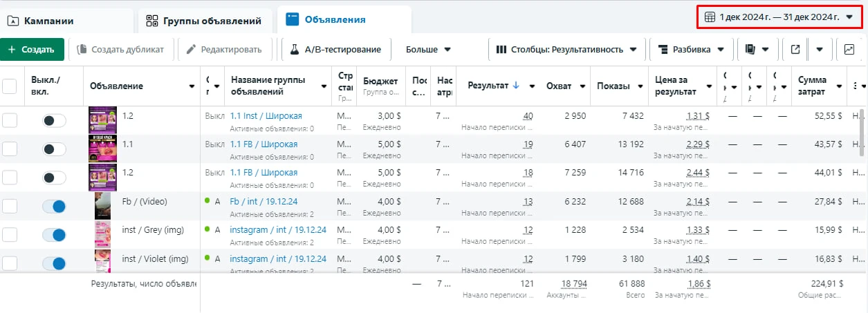Screen dimensions: 868x313
Task: Open the Объявление column header menu
Action: click(192, 86)
